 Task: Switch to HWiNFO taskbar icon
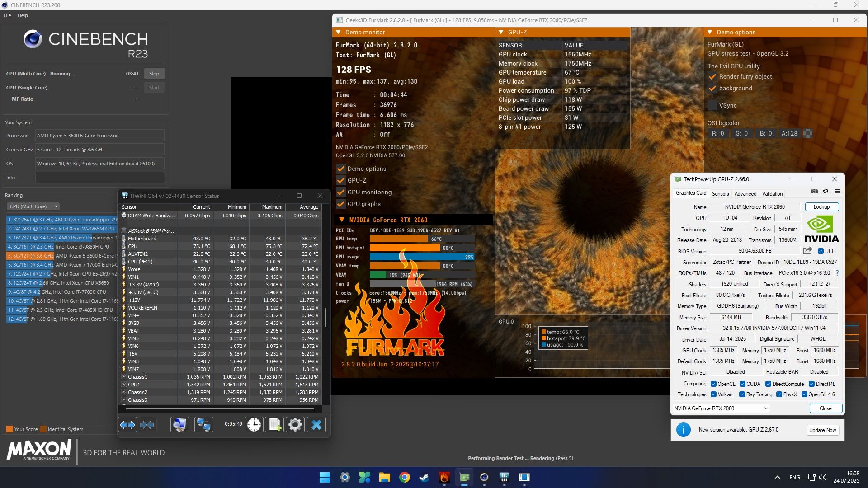point(504,477)
